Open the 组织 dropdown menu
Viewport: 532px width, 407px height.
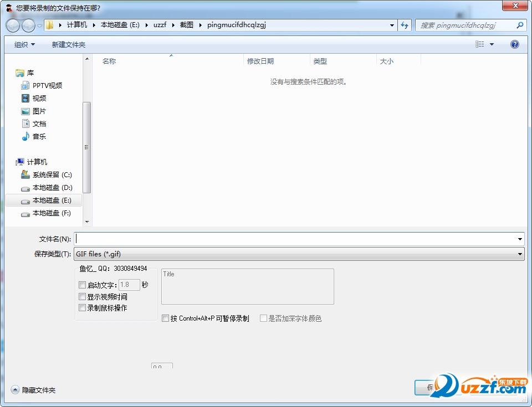(24, 44)
